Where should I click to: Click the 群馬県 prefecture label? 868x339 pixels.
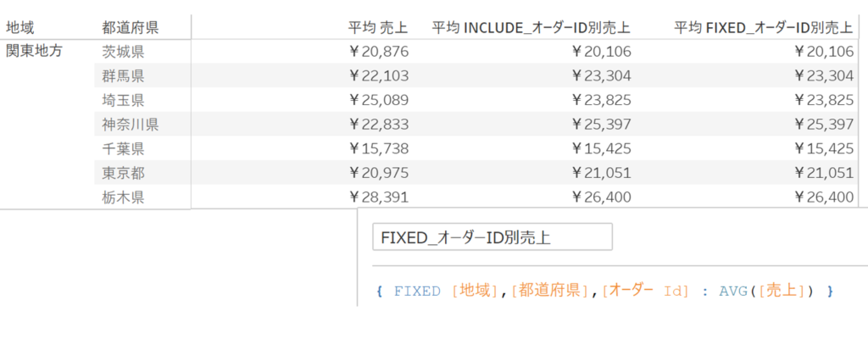point(122,76)
